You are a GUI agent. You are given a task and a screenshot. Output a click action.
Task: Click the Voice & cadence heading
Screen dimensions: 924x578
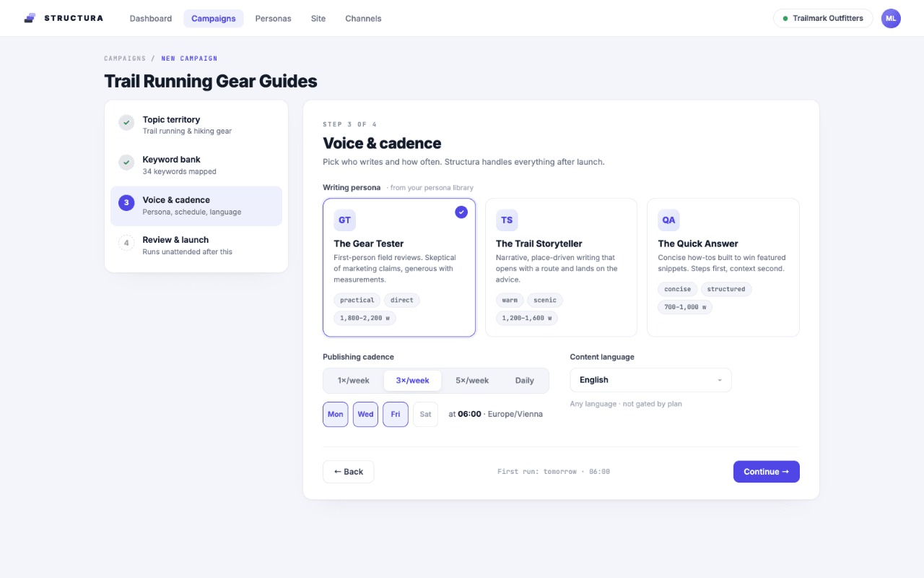382,143
